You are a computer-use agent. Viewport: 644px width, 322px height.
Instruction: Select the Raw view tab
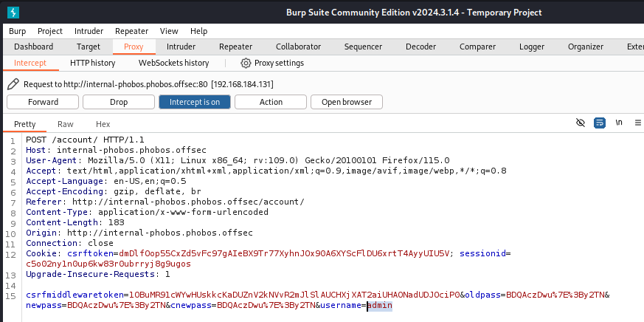tap(66, 124)
